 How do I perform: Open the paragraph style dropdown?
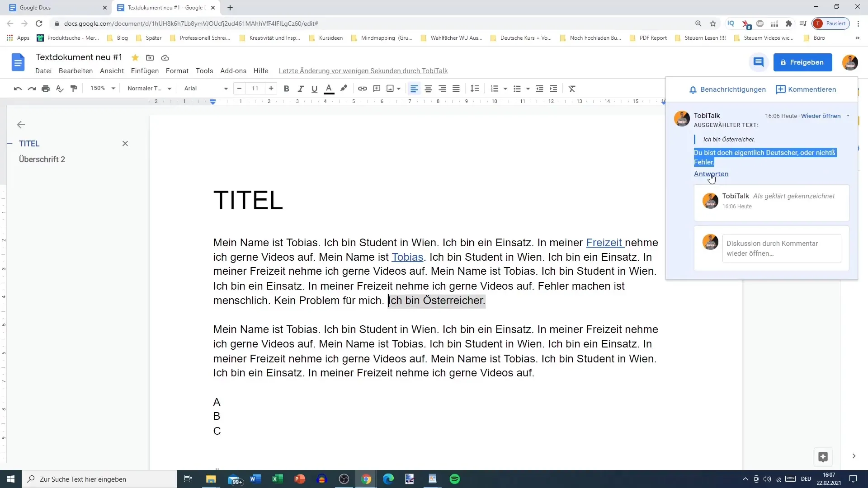point(148,88)
